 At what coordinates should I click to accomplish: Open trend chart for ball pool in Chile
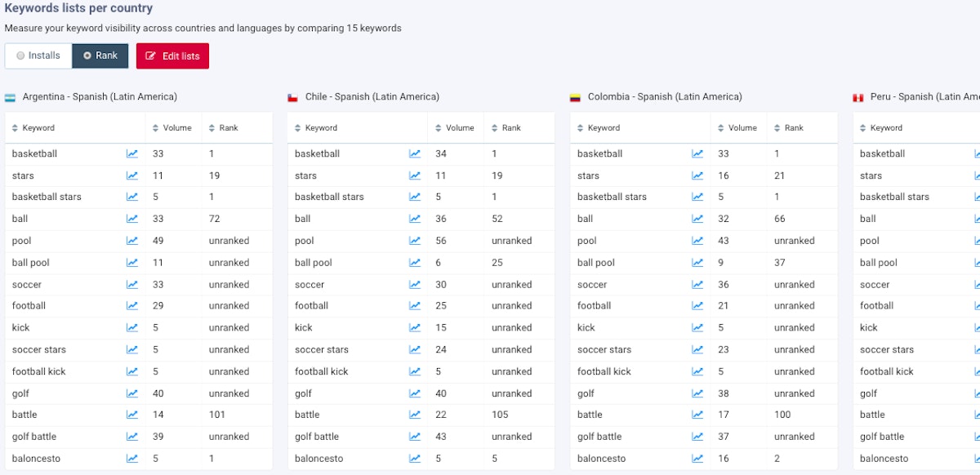point(415,263)
